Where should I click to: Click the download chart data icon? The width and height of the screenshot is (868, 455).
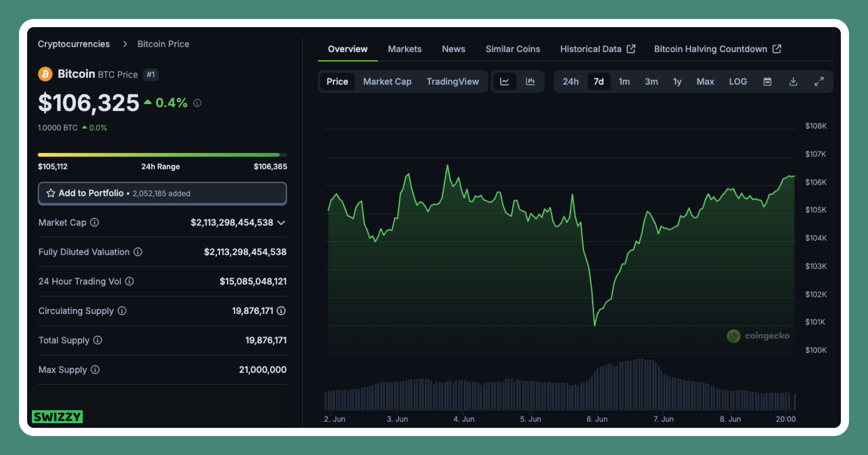coord(793,82)
